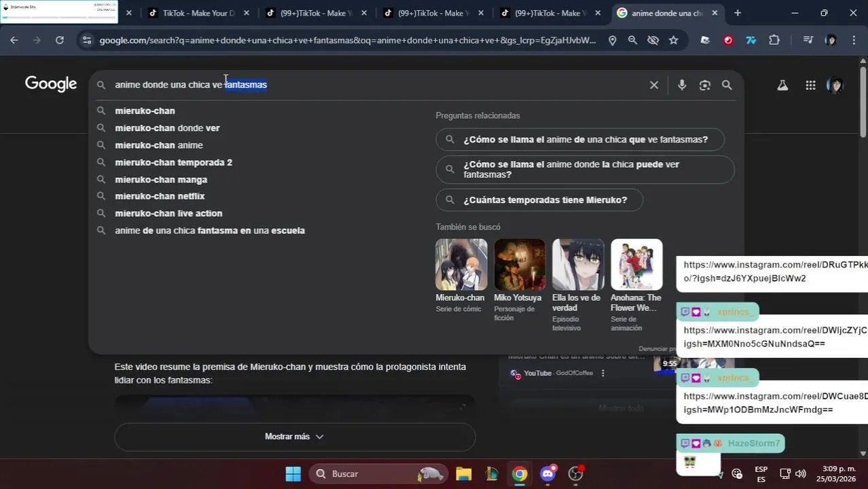Screen dimensions: 868x489
Task: Open a new tab with the plus button
Action: point(738,13)
